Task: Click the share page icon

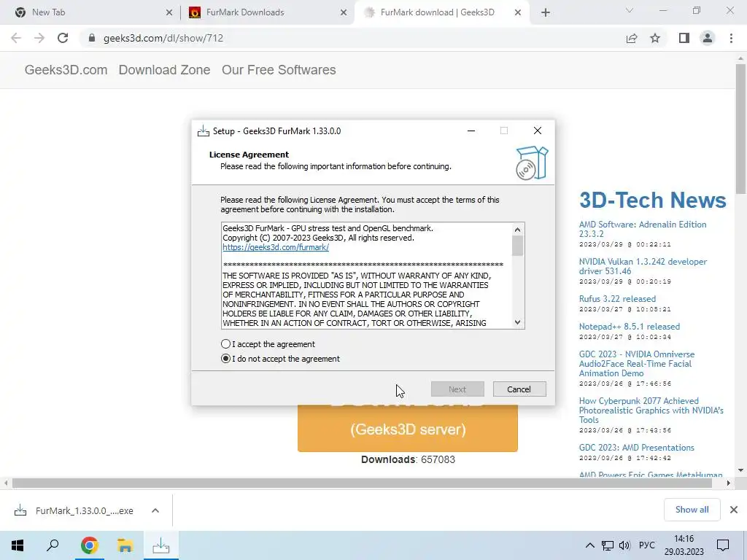Action: tap(632, 38)
